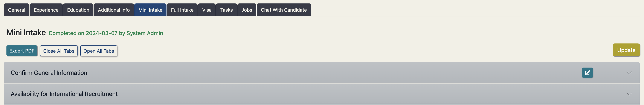Click the Availability for International Recruitment title
The width and height of the screenshot is (644, 105).
(x=64, y=94)
